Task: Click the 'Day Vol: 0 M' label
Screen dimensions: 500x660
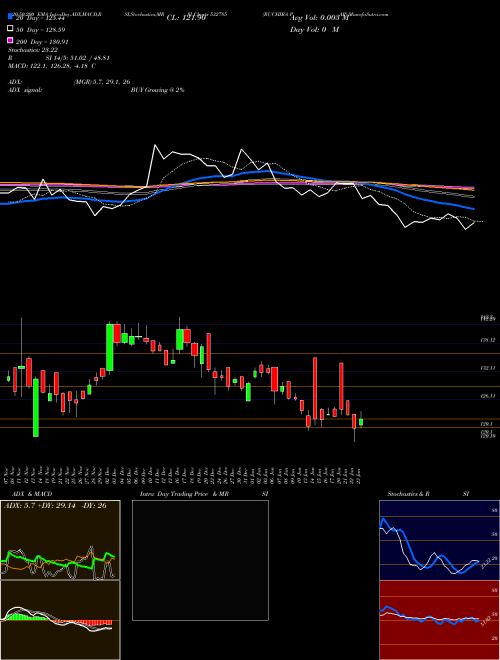Action: [314, 29]
